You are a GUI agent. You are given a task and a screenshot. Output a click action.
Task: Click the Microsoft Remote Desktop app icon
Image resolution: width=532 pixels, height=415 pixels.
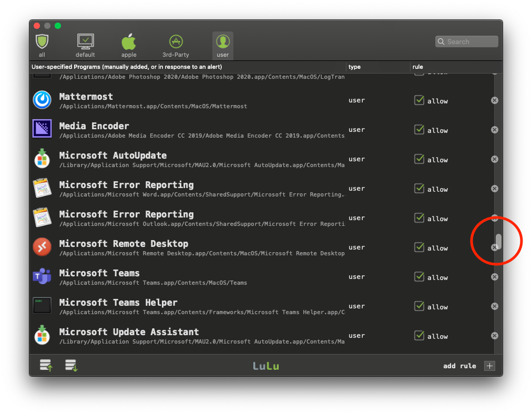click(x=42, y=247)
